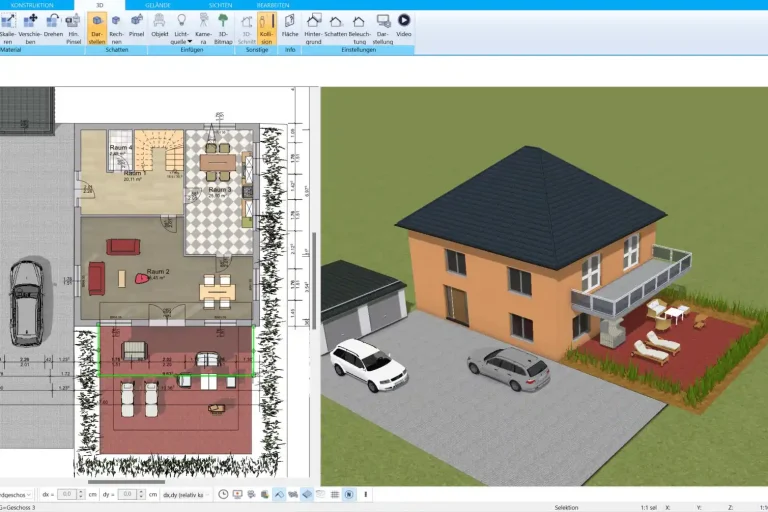The width and height of the screenshot is (768, 512).
Task: Open the BEARBEITEN tab
Action: (x=273, y=5)
